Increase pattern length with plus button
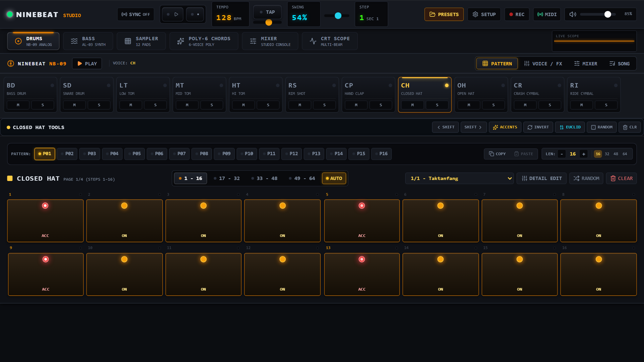 tap(584, 154)
